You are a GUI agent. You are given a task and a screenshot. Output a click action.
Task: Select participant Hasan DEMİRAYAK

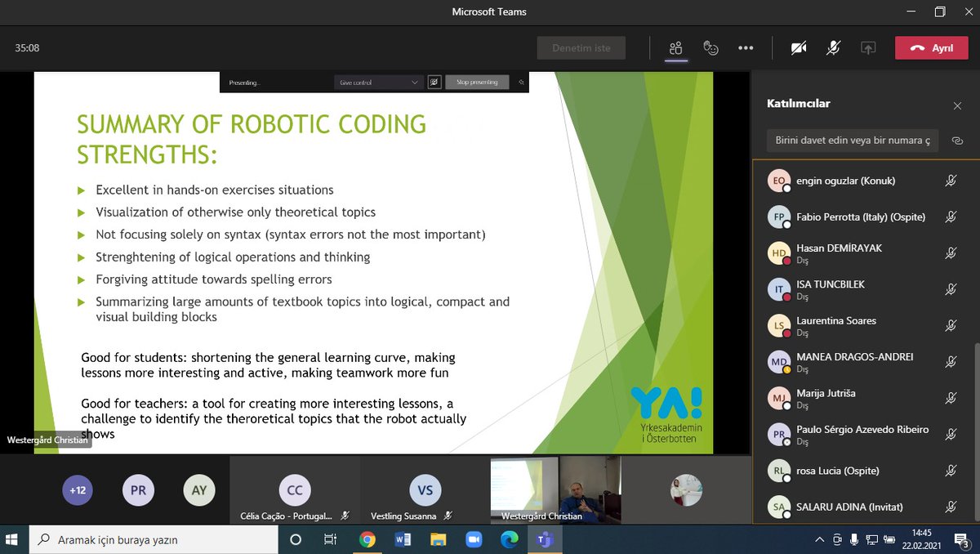[x=862, y=253]
